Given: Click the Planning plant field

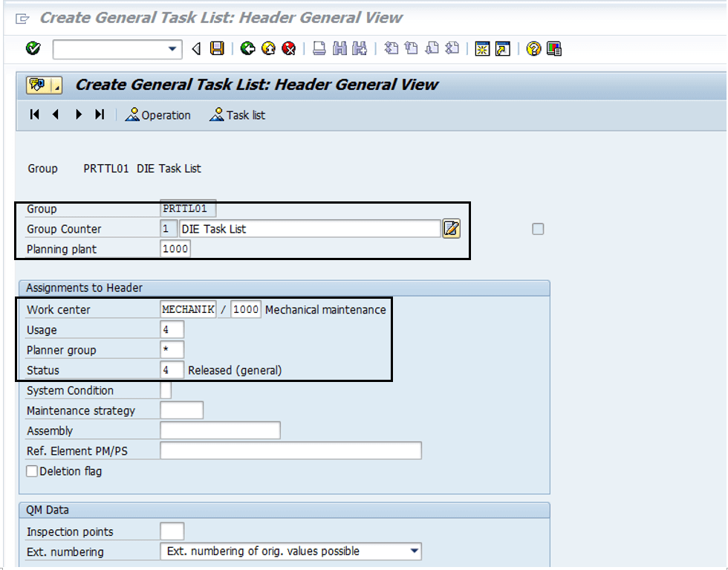Looking at the screenshot, I should 175,248.
